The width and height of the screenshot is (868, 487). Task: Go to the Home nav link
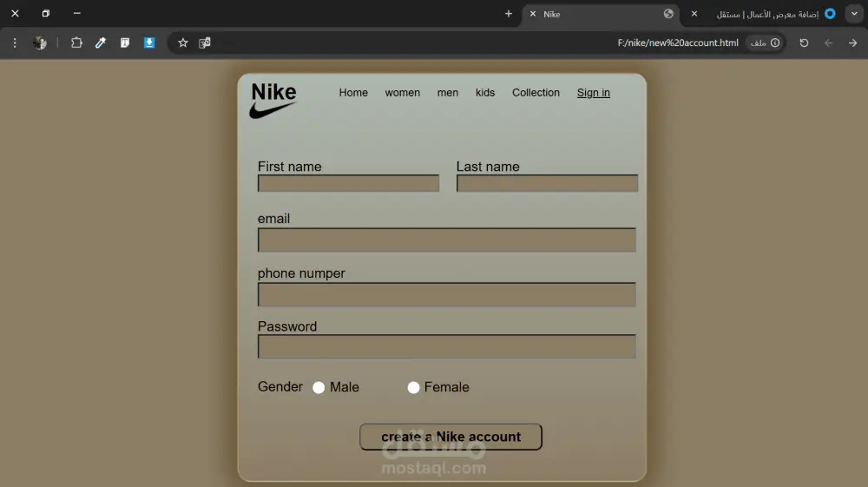pyautogui.click(x=353, y=92)
